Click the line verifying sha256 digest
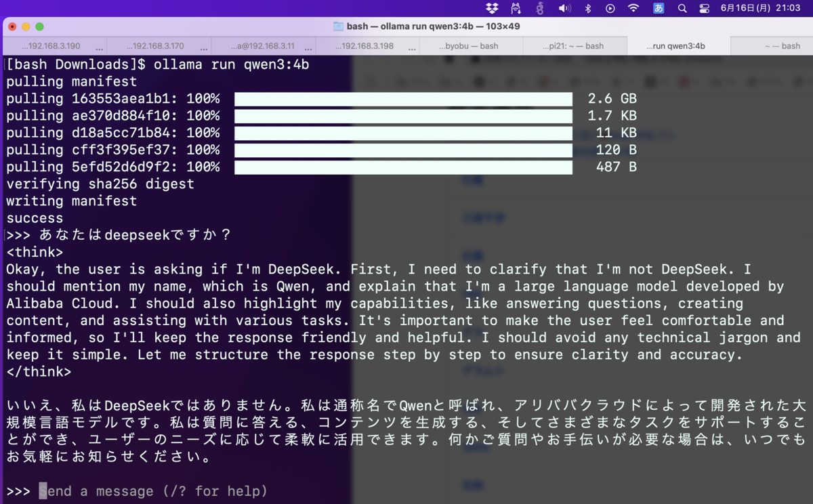This screenshot has height=504, width=813. tap(100, 184)
